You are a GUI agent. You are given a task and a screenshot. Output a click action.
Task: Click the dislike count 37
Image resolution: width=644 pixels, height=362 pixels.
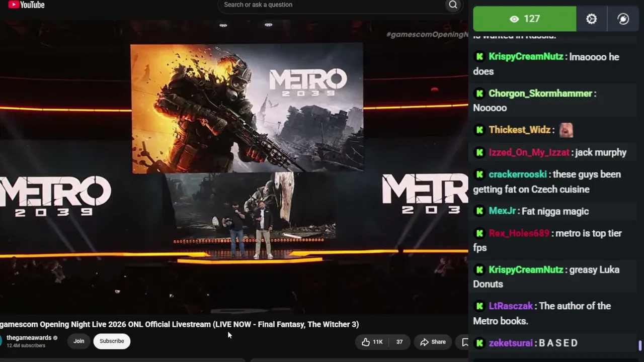pyautogui.click(x=399, y=342)
